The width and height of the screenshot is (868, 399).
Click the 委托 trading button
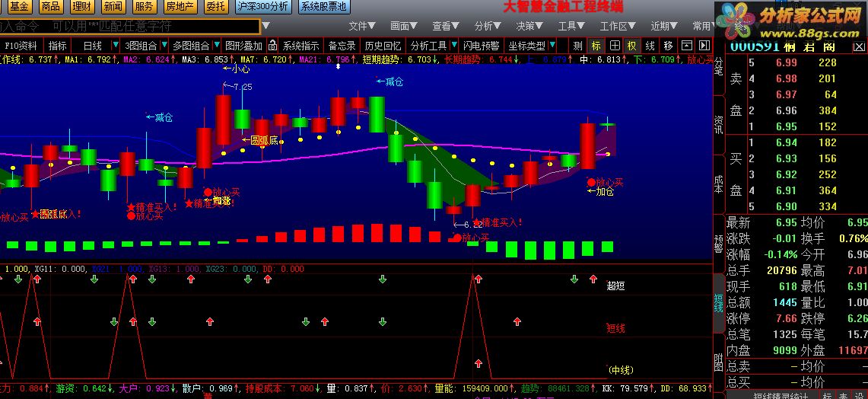(x=215, y=7)
